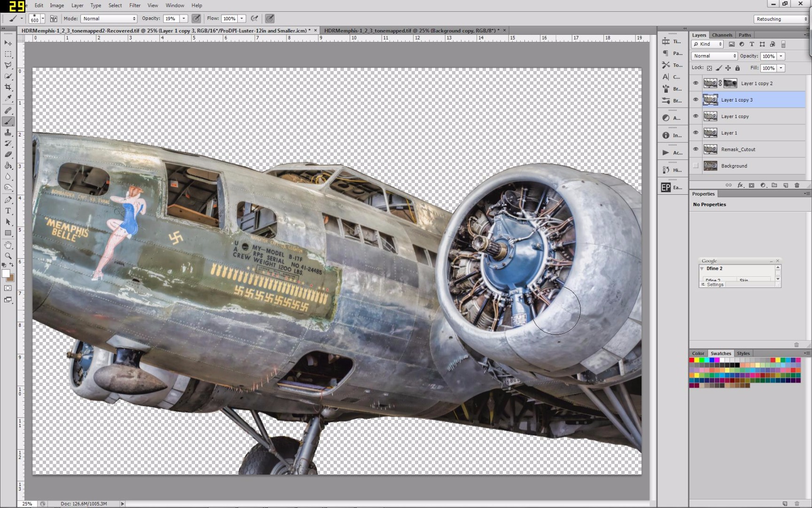812x508 pixels.
Task: Change screen mode icon in toolbox
Action: point(8,300)
